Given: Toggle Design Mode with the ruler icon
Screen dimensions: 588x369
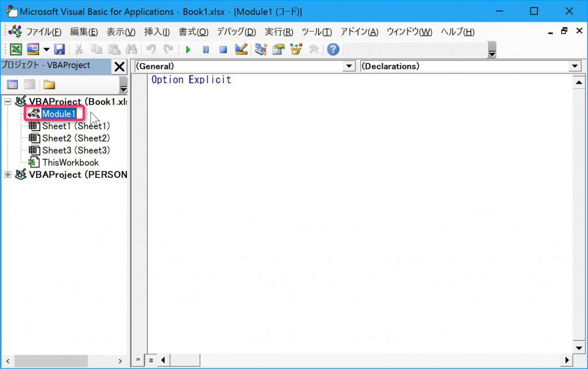Looking at the screenshot, I should pos(241,49).
